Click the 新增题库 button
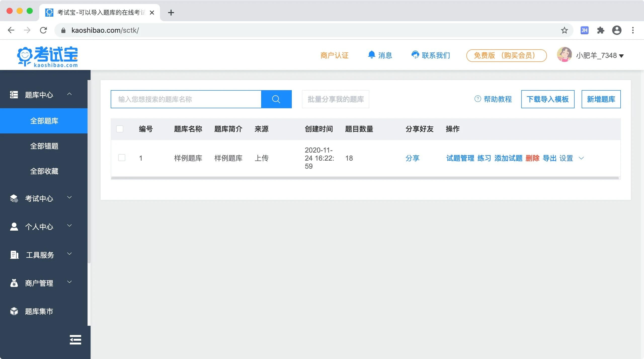The width and height of the screenshot is (644, 359). point(601,99)
